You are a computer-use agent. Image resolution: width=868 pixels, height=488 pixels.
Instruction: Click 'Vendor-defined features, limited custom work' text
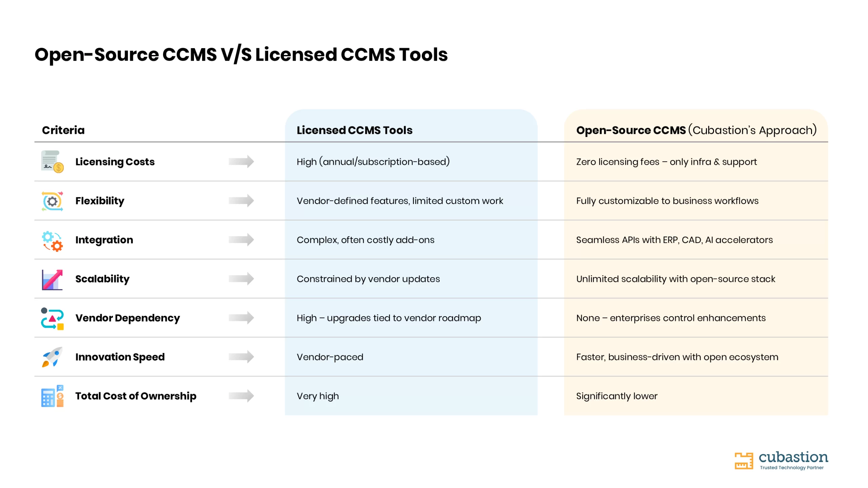pyautogui.click(x=400, y=201)
